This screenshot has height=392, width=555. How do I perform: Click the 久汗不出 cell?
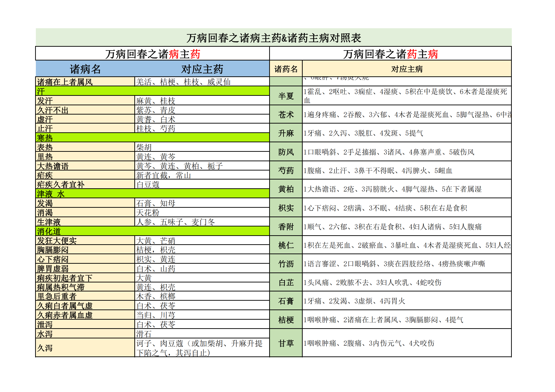85,110
